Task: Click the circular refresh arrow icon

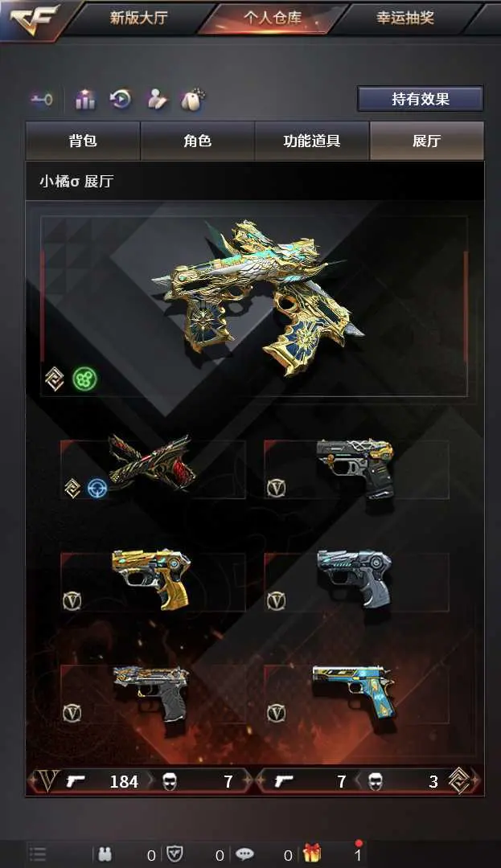Action: click(x=121, y=99)
